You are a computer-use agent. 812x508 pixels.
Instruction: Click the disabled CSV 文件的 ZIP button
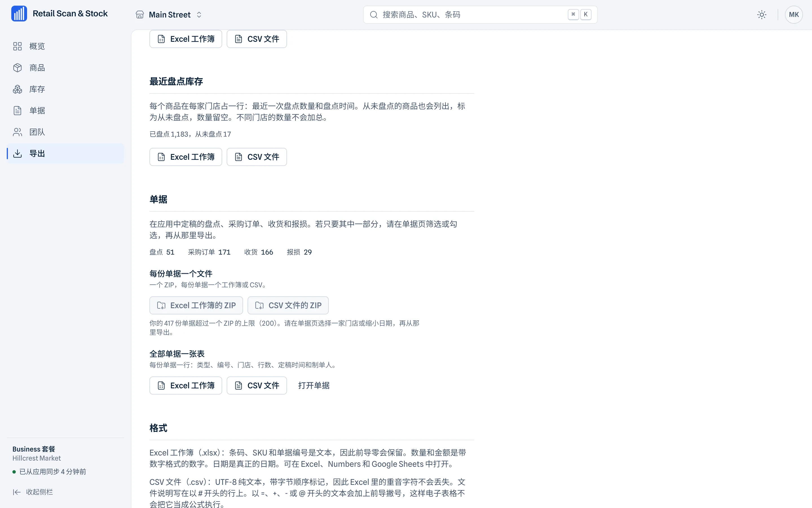[288, 305]
